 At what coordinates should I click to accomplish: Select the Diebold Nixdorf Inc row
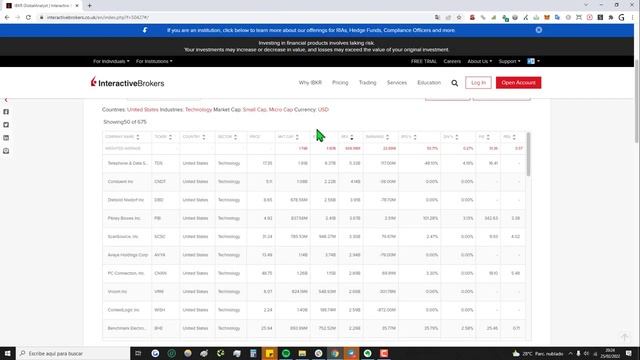314,200
